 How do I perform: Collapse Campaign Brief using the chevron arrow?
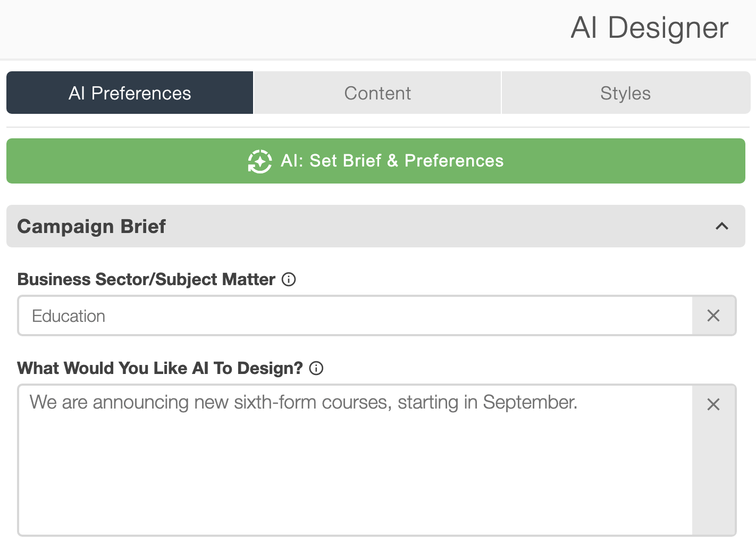click(722, 226)
